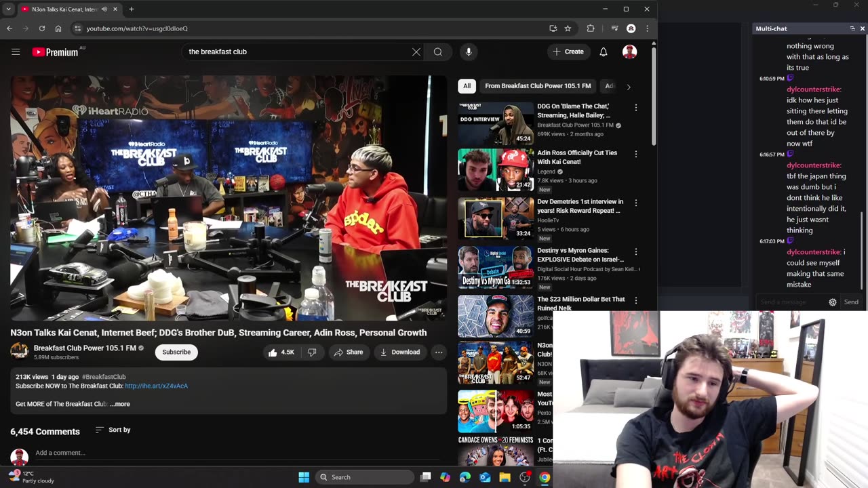Expand video description with ...more
Screen dimensions: 868x488
[x=120, y=404]
